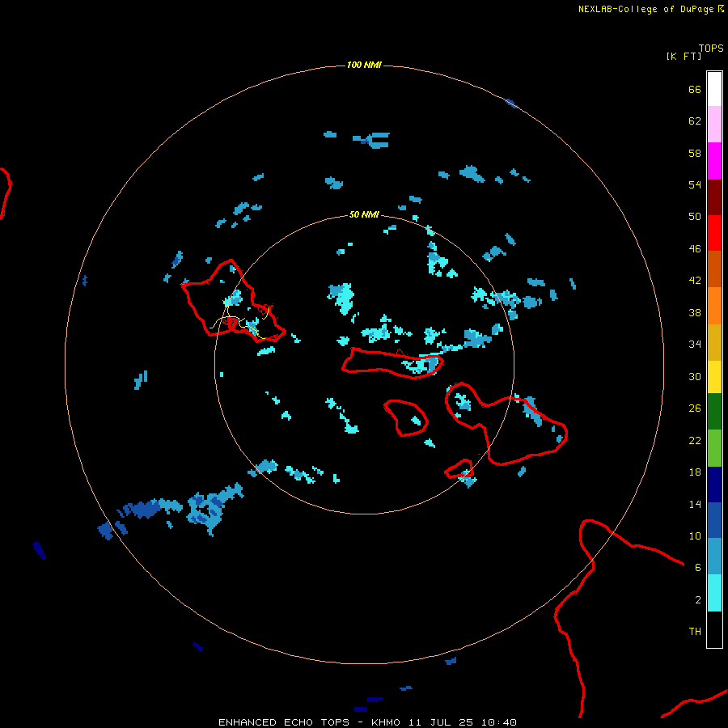Click the black TH threshold swatch

714,629
